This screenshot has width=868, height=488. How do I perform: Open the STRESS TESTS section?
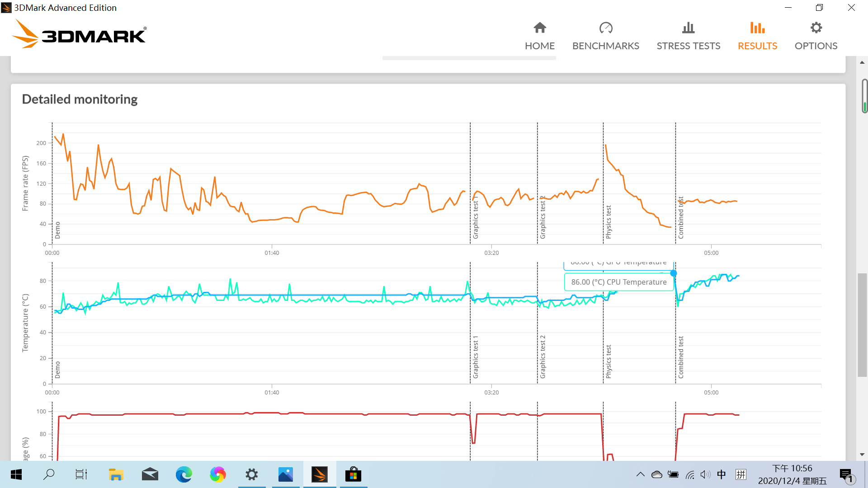click(x=688, y=36)
